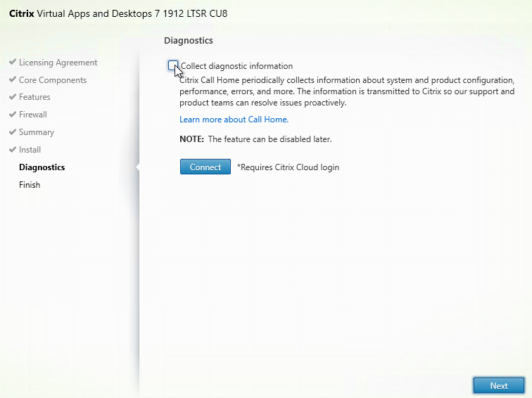Select the Finish step in sidebar
The width and height of the screenshot is (532, 398).
click(30, 185)
